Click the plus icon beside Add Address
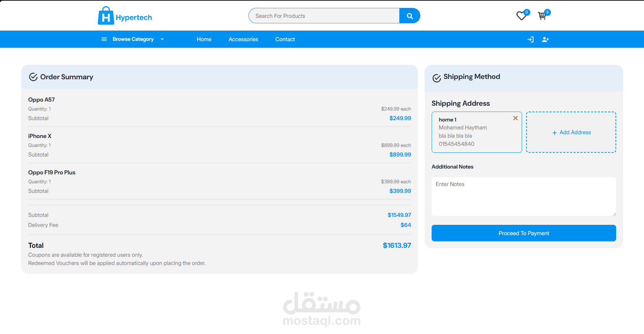 554,133
